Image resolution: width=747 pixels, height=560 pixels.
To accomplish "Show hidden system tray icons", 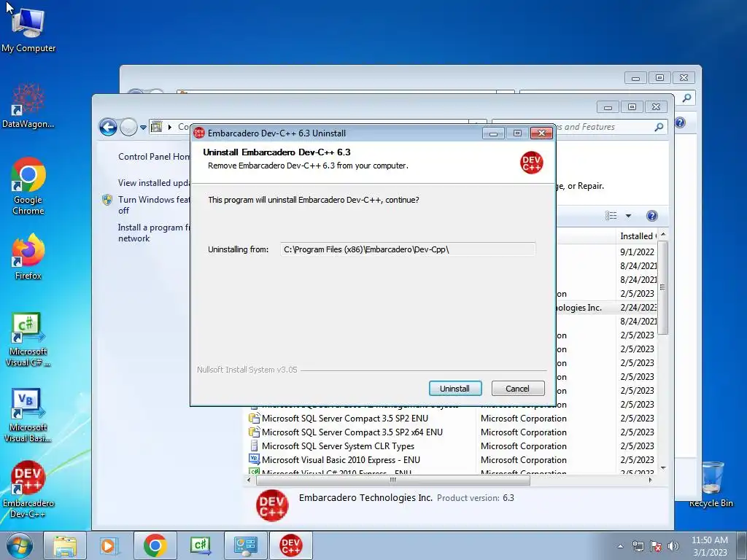I will 620,546.
